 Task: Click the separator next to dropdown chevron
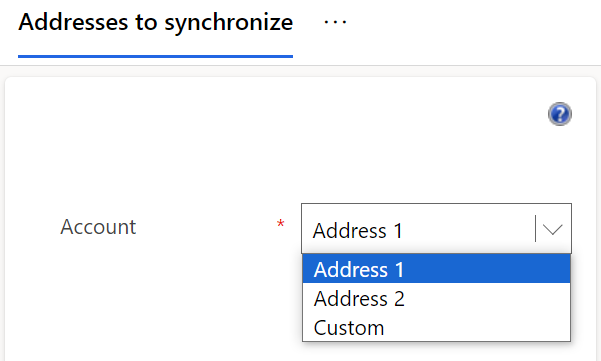click(x=535, y=228)
